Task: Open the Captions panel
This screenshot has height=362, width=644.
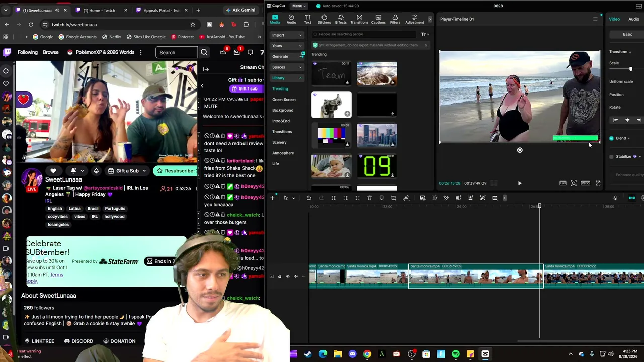Action: [378, 19]
